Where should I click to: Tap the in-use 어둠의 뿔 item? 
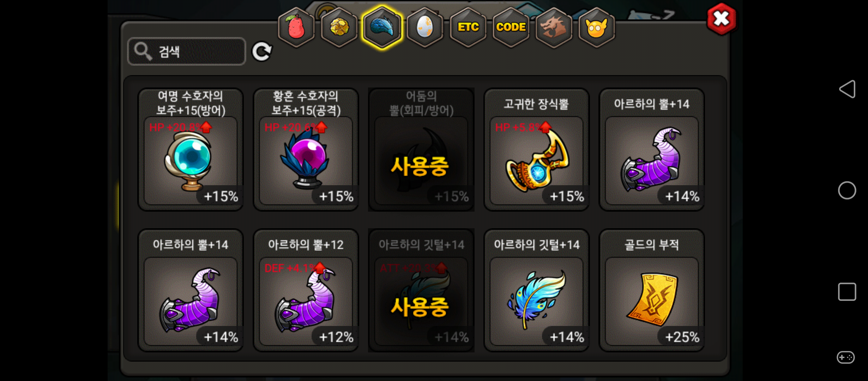421,150
